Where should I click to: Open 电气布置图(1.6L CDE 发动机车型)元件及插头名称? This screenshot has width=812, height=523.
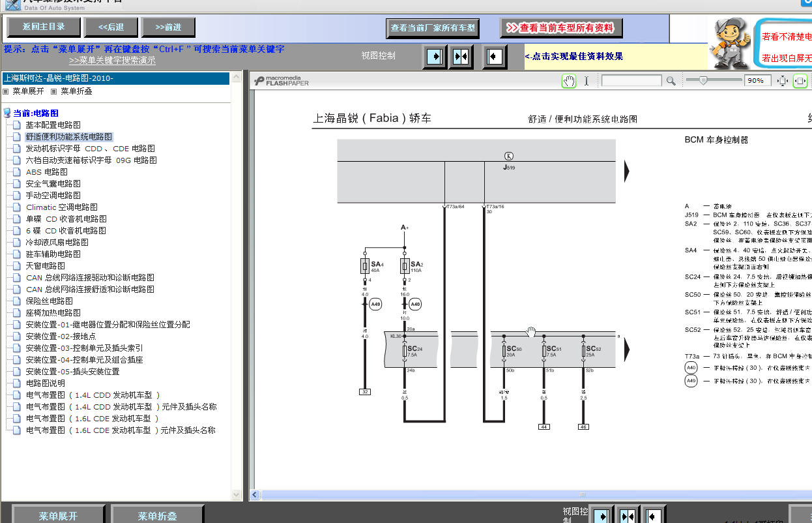(121, 430)
